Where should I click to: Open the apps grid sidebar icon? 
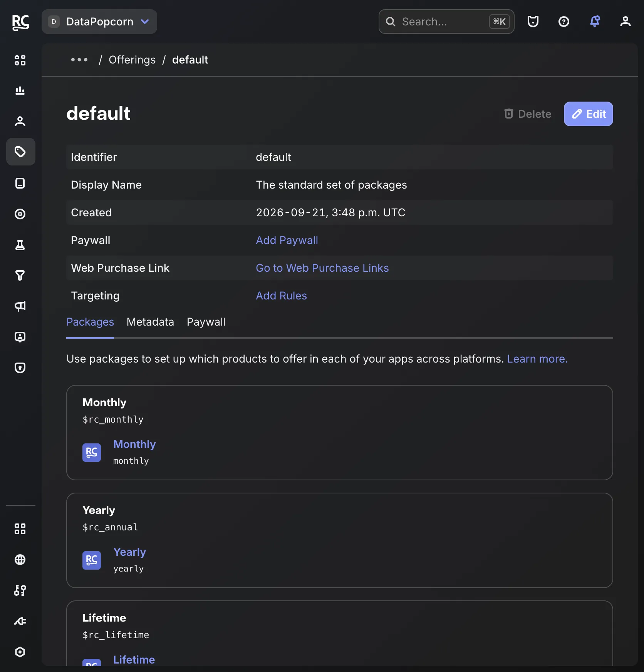[20, 529]
